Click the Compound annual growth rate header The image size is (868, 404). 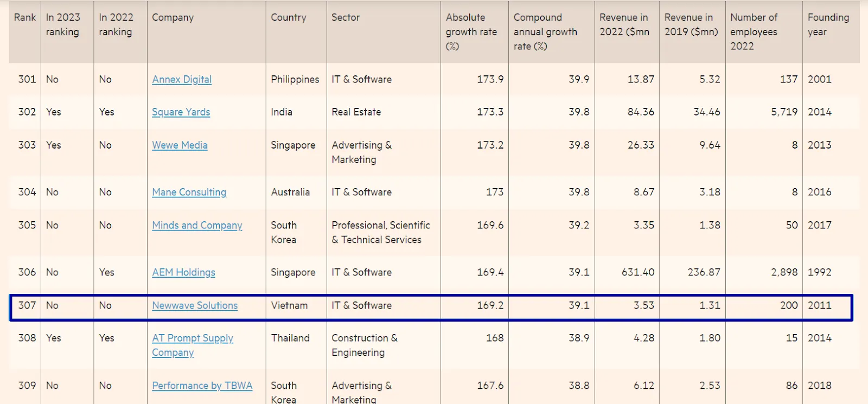click(545, 31)
